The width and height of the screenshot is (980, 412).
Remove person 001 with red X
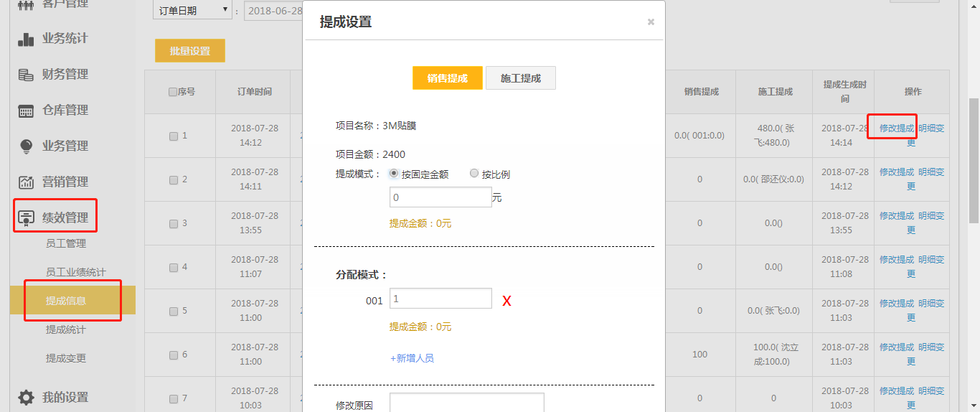click(x=507, y=301)
